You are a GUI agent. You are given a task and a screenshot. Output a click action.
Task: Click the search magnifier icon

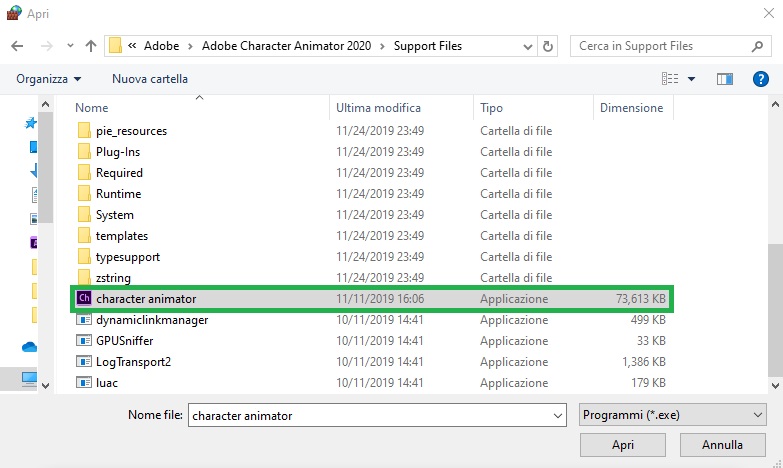757,46
